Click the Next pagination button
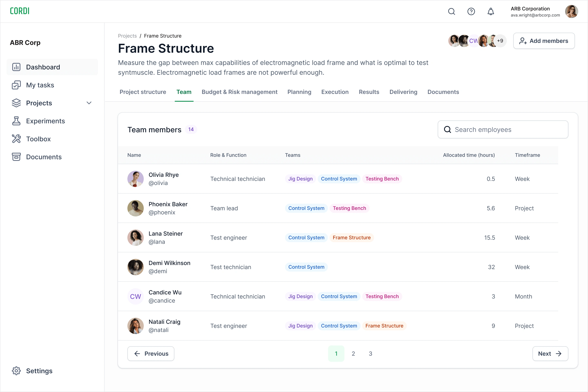Viewport: 588px width, 392px height. pos(549,353)
